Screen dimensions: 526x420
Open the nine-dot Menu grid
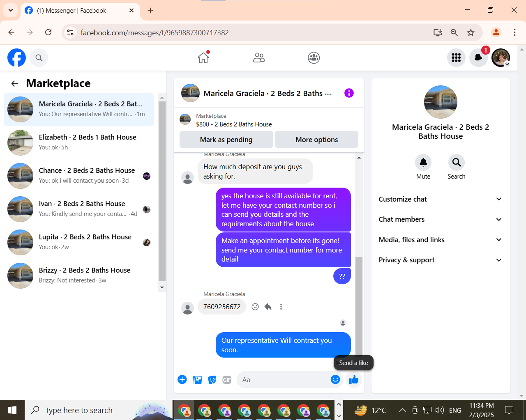pyautogui.click(x=456, y=58)
